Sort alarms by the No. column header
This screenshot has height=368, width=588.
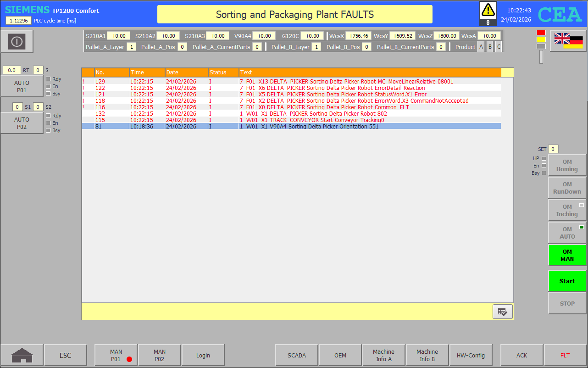[111, 72]
